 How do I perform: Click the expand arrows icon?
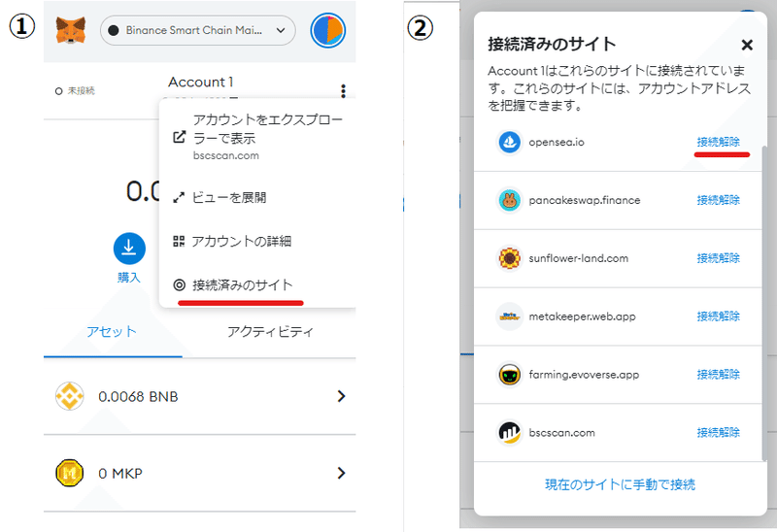pos(179,198)
